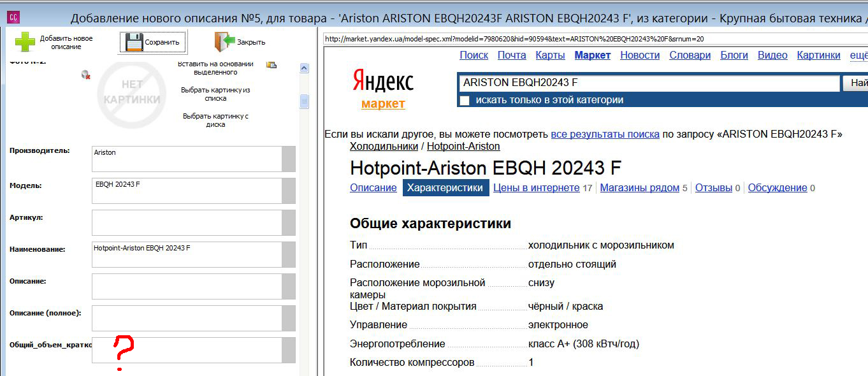This screenshot has width=868, height=376.
Task: Open the Обсуждение tab
Action: pos(778,187)
